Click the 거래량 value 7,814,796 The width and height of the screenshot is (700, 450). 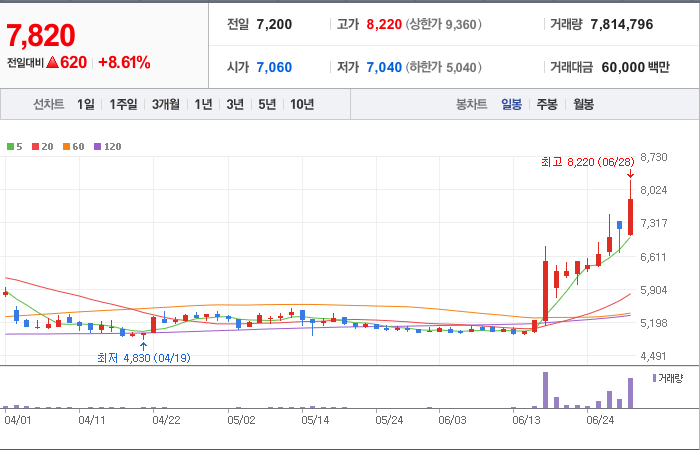622,24
